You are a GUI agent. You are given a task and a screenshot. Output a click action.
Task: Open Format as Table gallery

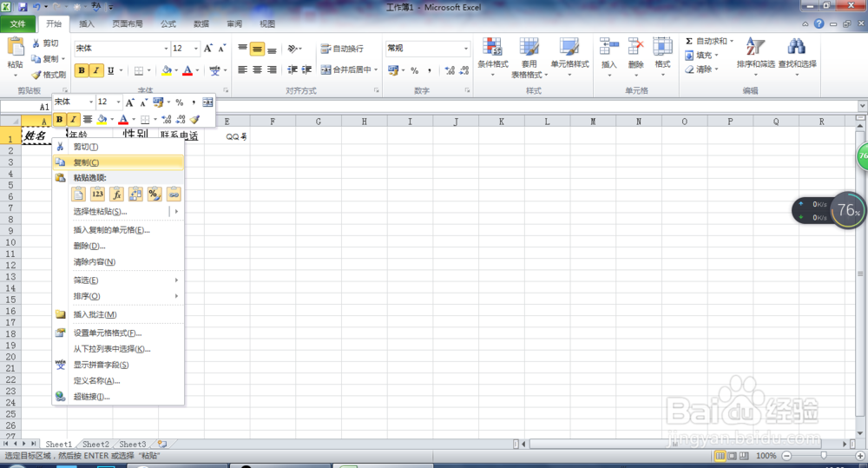point(529,57)
